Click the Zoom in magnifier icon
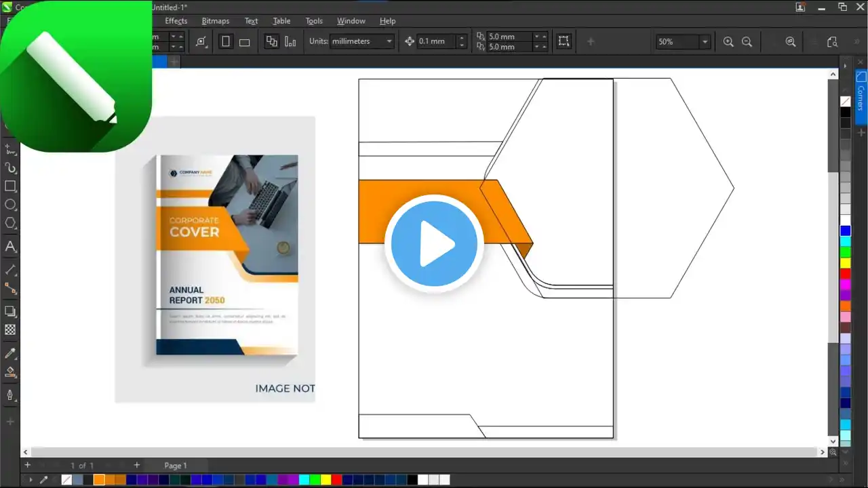Image resolution: width=868 pixels, height=488 pixels. point(728,42)
